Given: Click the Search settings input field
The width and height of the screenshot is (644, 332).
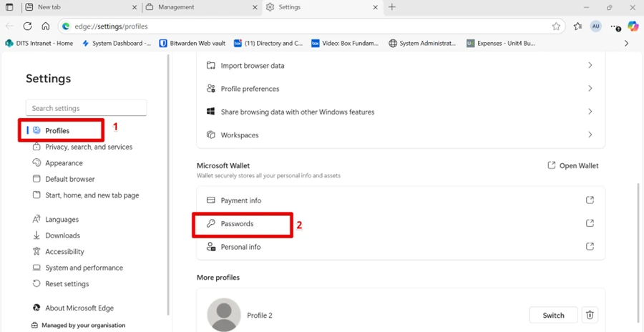Looking at the screenshot, I should pos(86,108).
